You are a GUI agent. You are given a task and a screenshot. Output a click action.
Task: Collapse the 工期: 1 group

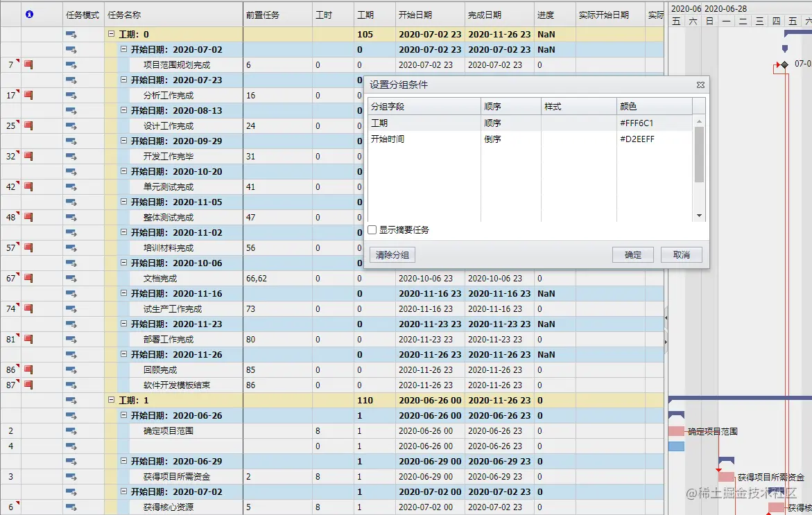click(x=112, y=400)
